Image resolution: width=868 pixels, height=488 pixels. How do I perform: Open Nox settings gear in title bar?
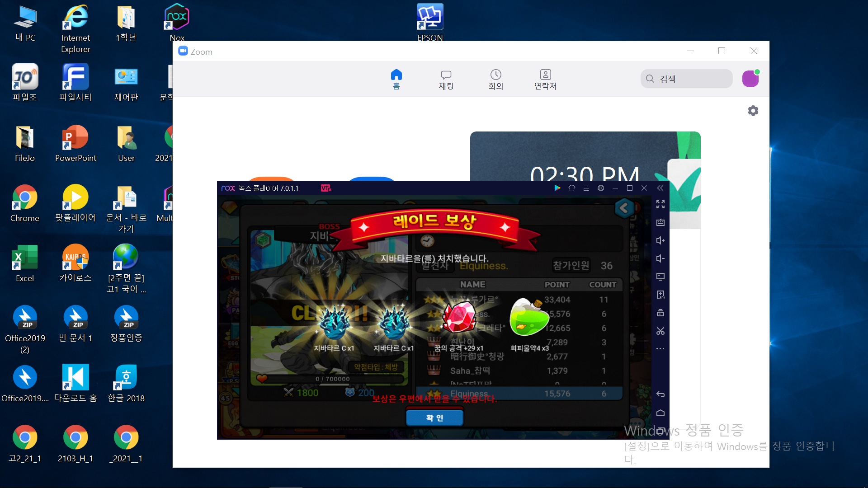[x=601, y=188]
